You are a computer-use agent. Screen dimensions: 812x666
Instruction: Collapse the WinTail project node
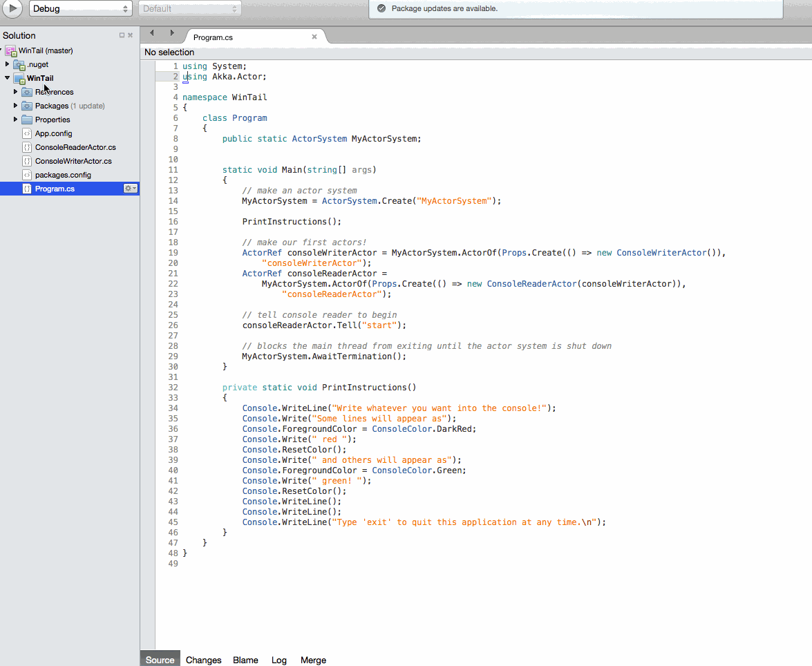tap(8, 78)
